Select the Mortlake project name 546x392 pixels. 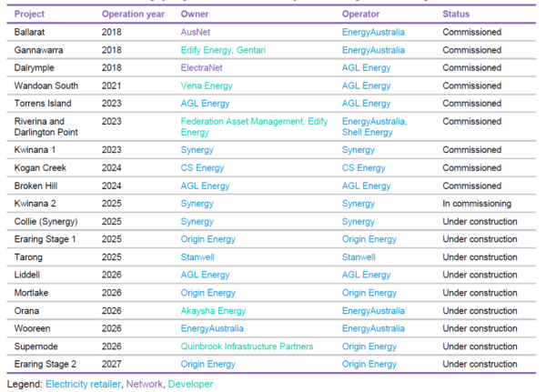click(x=31, y=293)
